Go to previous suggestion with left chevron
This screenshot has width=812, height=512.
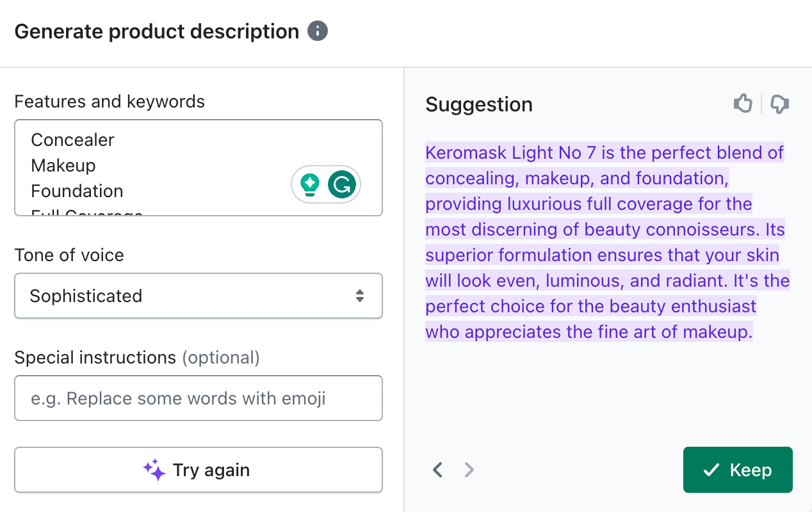[437, 470]
